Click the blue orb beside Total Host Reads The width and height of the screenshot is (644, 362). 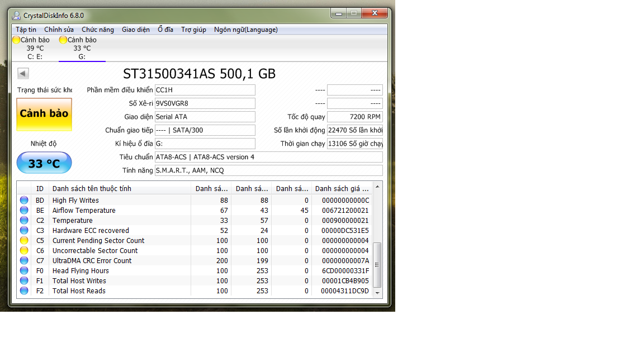point(24,291)
